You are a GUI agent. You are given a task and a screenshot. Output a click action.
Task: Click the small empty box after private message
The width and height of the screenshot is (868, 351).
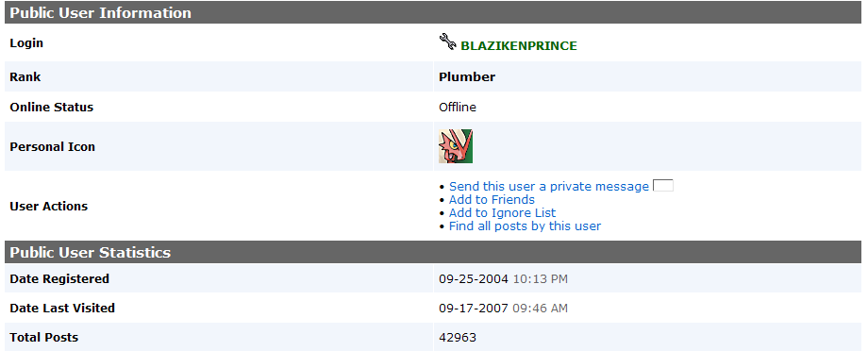pyautogui.click(x=663, y=186)
